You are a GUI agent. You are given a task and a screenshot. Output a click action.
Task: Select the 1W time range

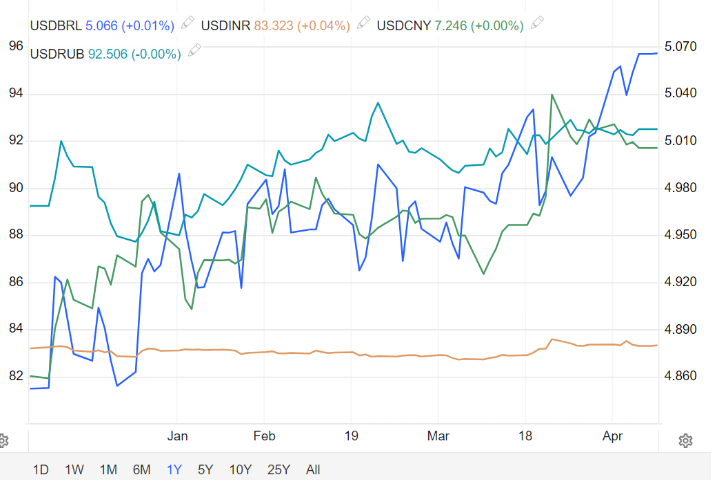[x=74, y=469]
